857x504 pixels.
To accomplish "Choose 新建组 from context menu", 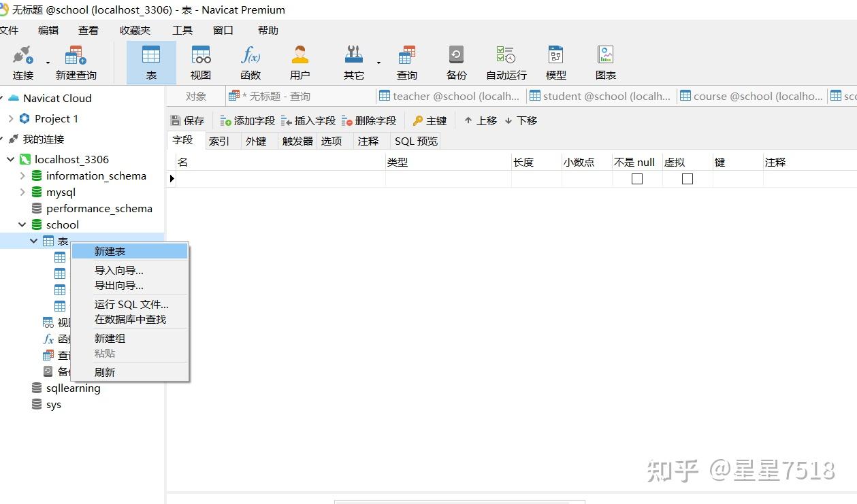I will click(129, 338).
